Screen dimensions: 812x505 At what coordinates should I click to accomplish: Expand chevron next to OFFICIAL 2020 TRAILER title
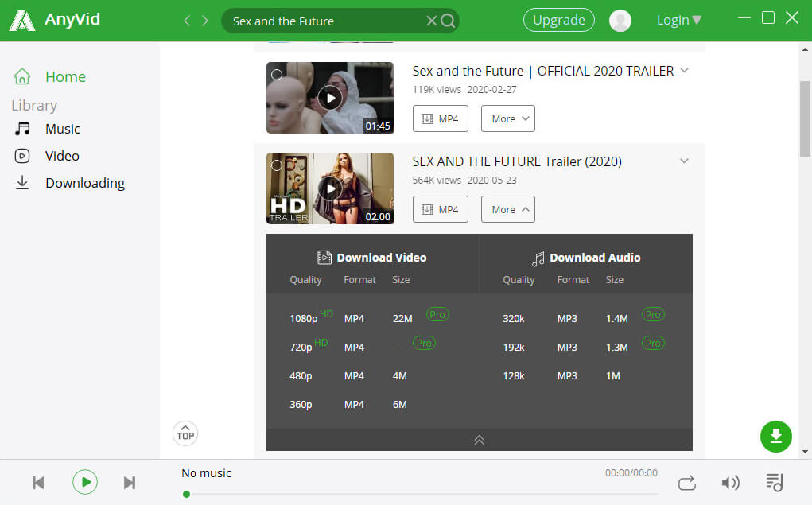click(x=685, y=71)
